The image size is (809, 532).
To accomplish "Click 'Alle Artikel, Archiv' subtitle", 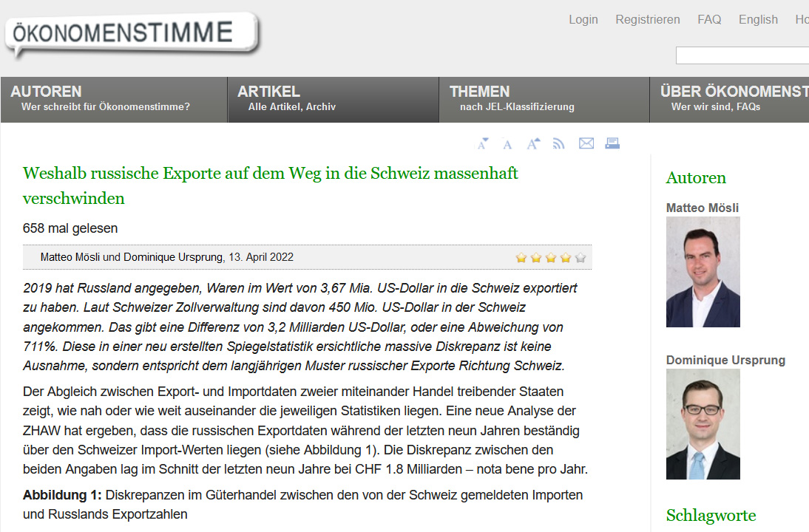I will pos(292,106).
